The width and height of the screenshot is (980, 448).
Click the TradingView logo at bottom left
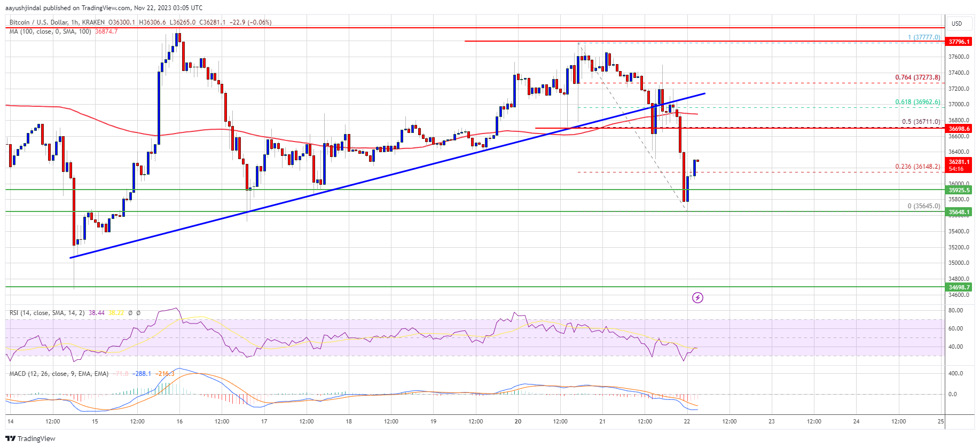(x=30, y=438)
